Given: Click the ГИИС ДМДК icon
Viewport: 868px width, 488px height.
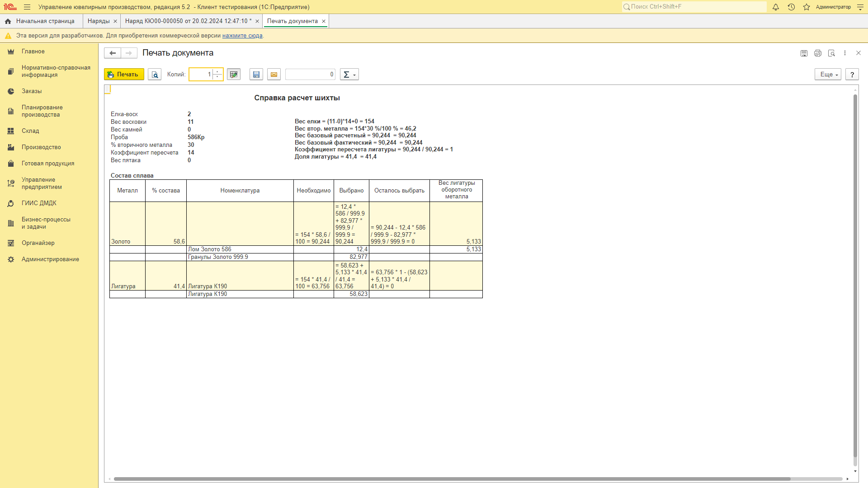Looking at the screenshot, I should [x=11, y=203].
